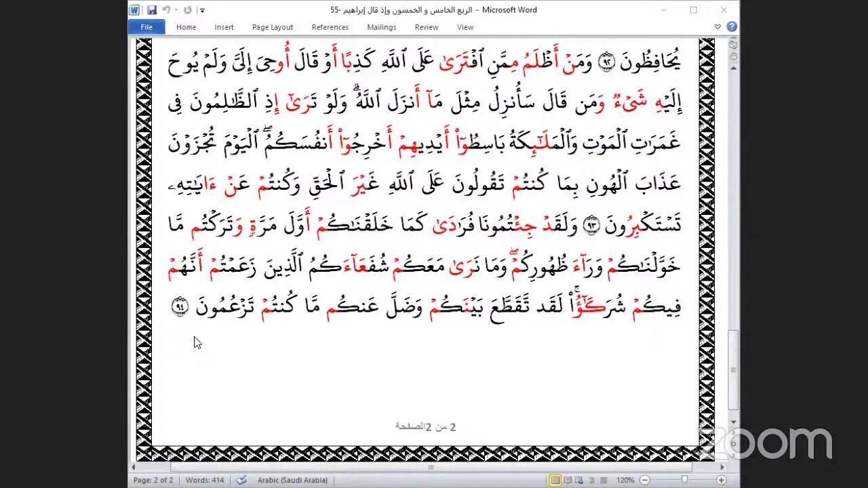868x488 pixels.
Task: Open Customize Quick Access Toolbar dropdown
Action: (x=202, y=10)
